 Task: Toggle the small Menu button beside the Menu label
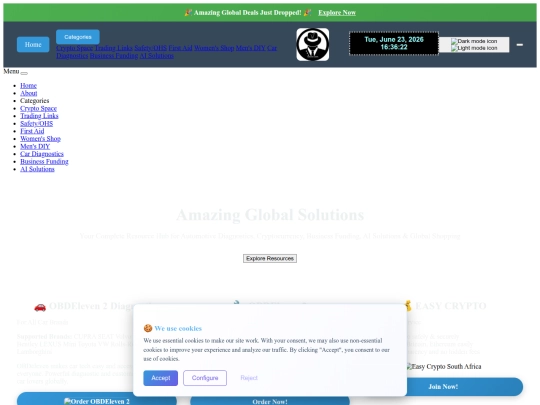pyautogui.click(x=24, y=73)
